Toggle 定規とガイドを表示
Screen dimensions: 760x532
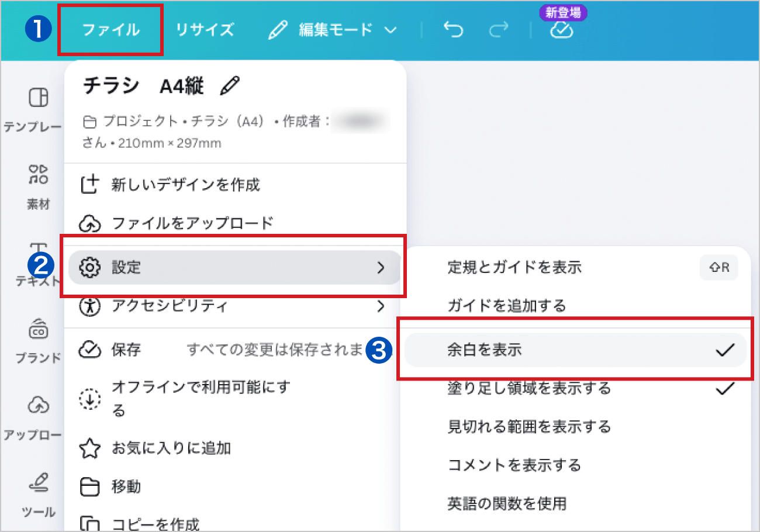coord(575,268)
